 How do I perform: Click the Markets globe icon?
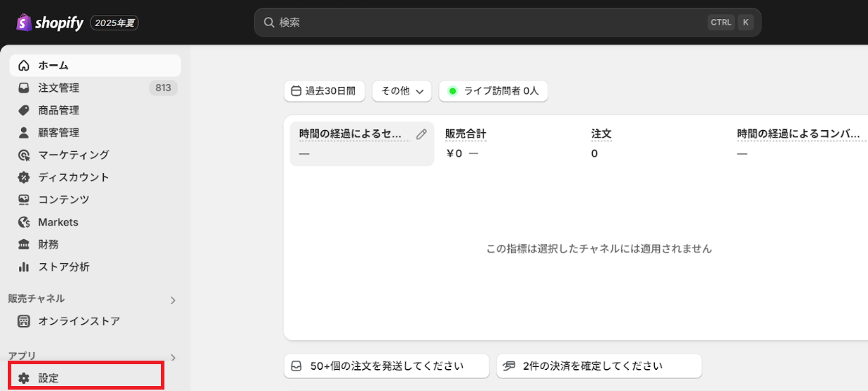tap(24, 222)
